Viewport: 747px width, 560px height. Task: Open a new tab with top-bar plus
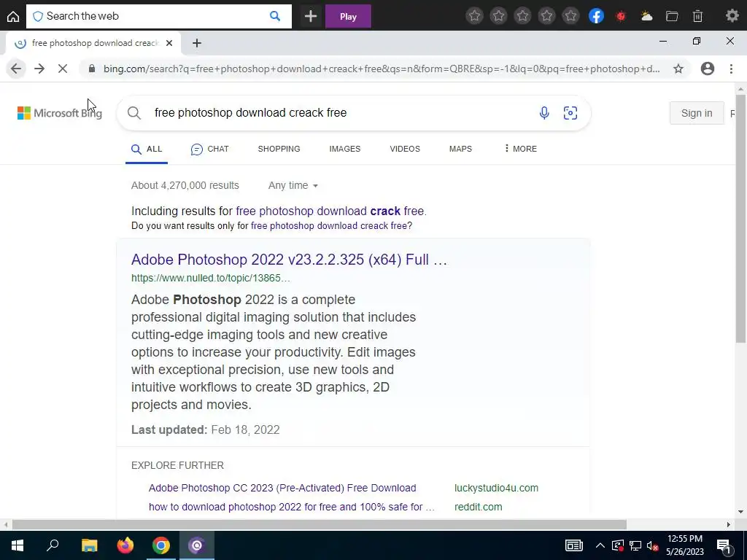coord(311,17)
